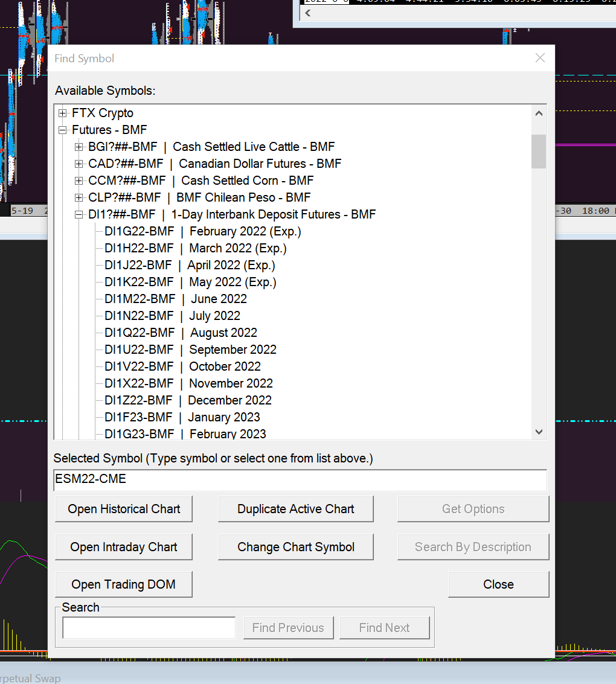Expand the FTX Crypto tree node
The height and width of the screenshot is (684, 616).
pos(62,113)
